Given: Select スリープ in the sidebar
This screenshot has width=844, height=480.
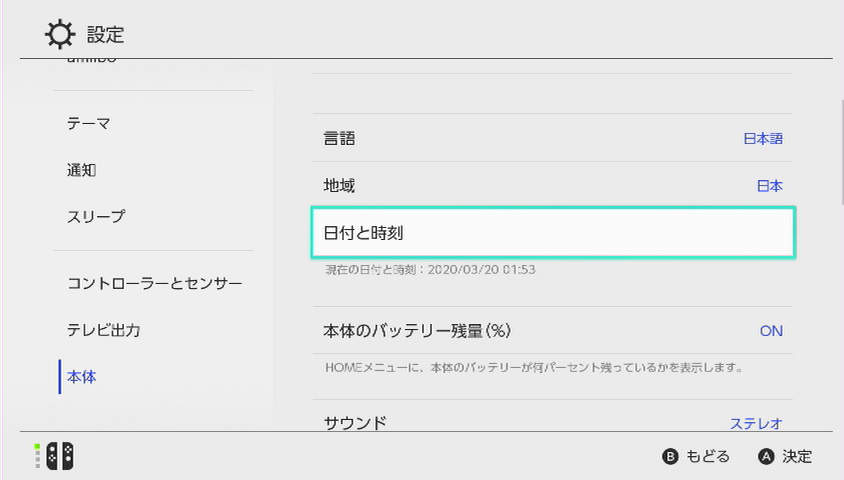Looking at the screenshot, I should pos(96,217).
